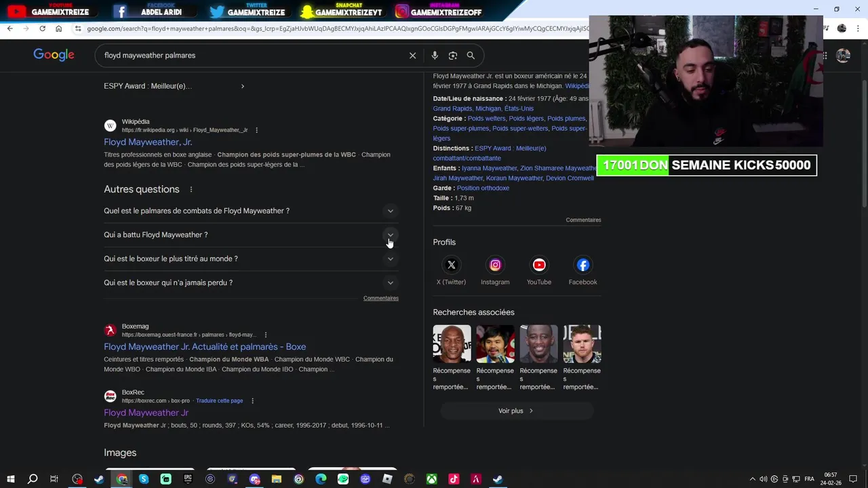Select Manny Pacquiao related search thumbnail

coord(495,344)
